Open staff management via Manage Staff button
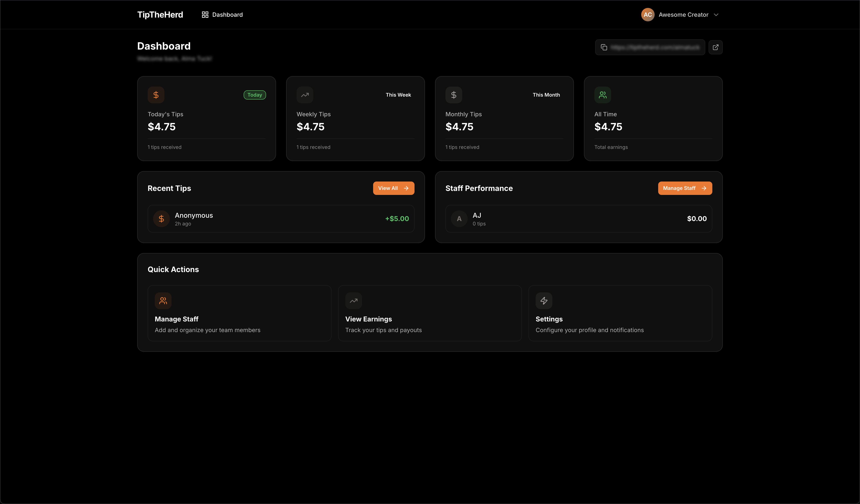This screenshot has height=504, width=860. 685,188
